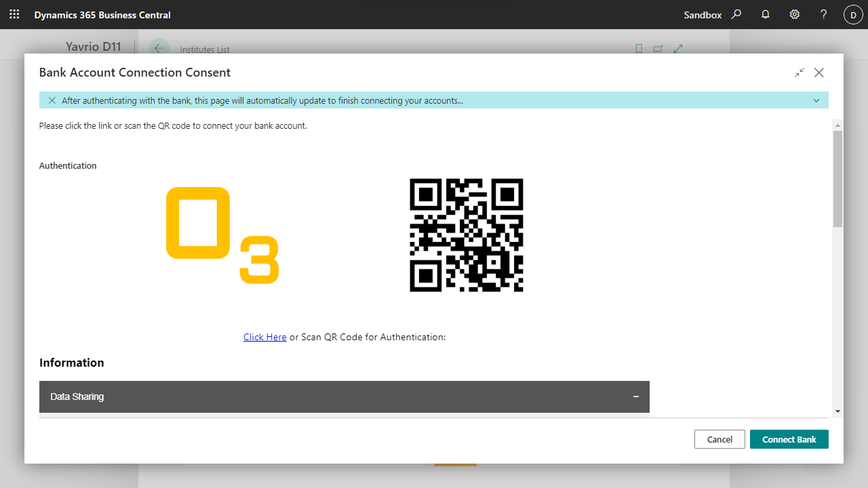Viewport: 868px width, 488px height.
Task: Click the Information heading
Action: click(72, 363)
